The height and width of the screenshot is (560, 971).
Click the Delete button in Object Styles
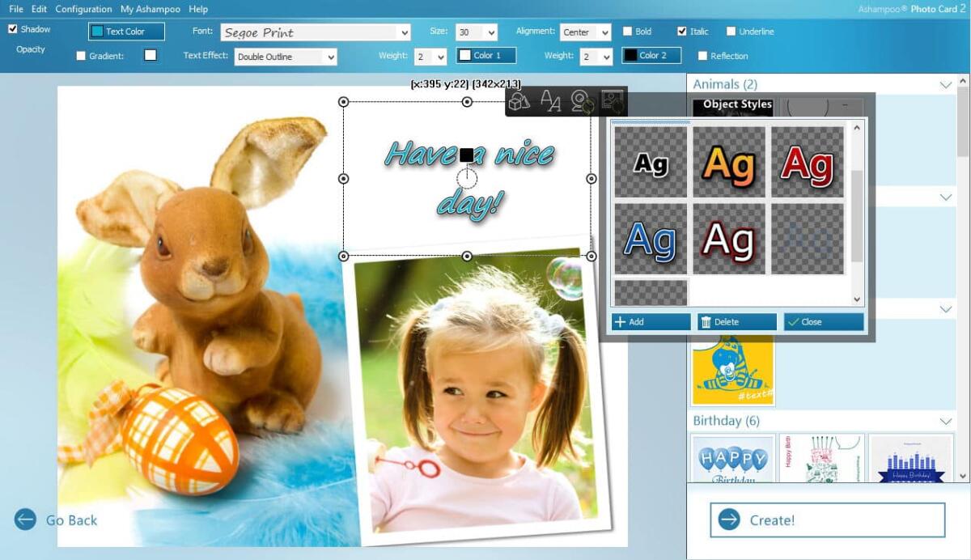point(736,321)
